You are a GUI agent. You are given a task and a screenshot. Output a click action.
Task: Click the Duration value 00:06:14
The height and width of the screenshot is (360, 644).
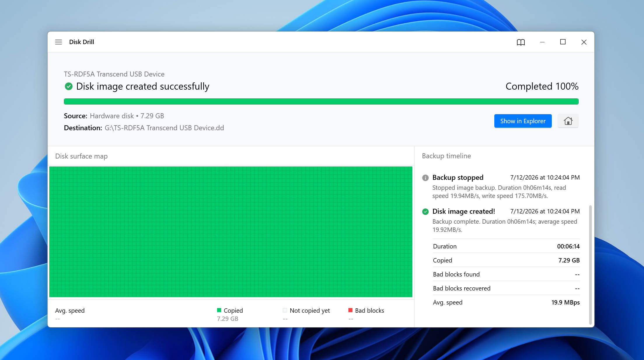[x=568, y=246]
